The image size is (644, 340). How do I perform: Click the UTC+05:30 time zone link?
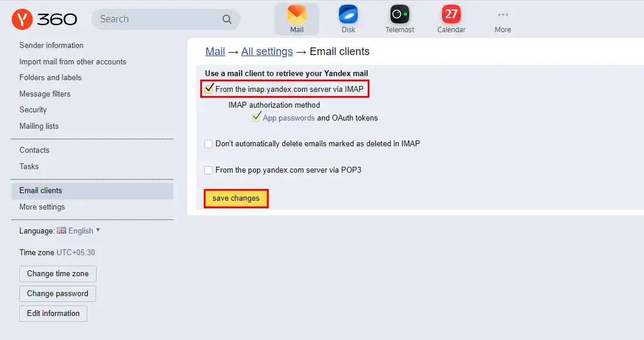pyautogui.click(x=76, y=253)
